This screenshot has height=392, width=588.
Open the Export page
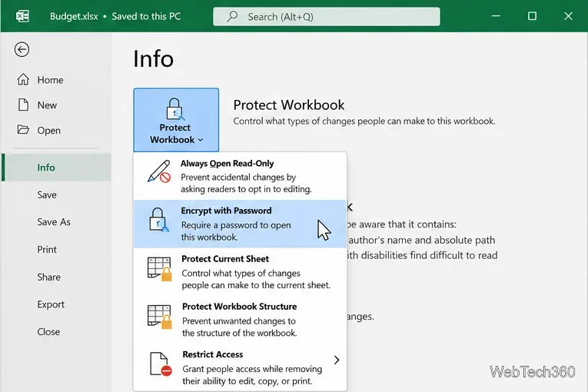pyautogui.click(x=51, y=304)
